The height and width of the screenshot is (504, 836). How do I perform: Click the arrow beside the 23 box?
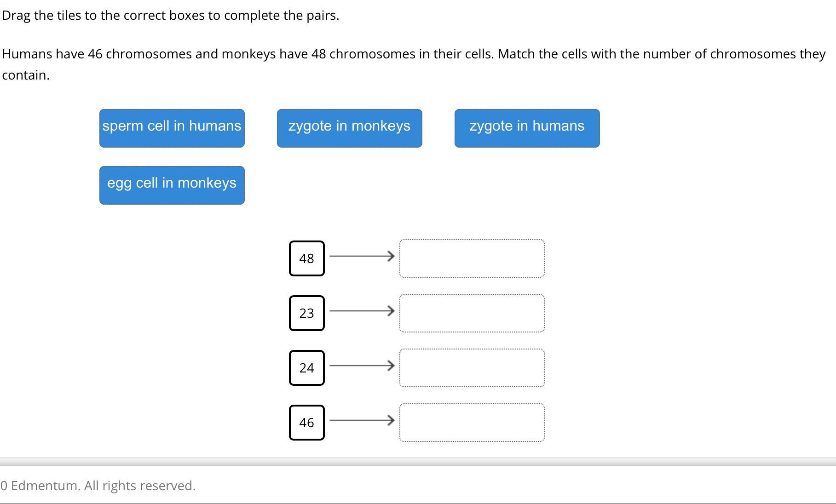[362, 311]
